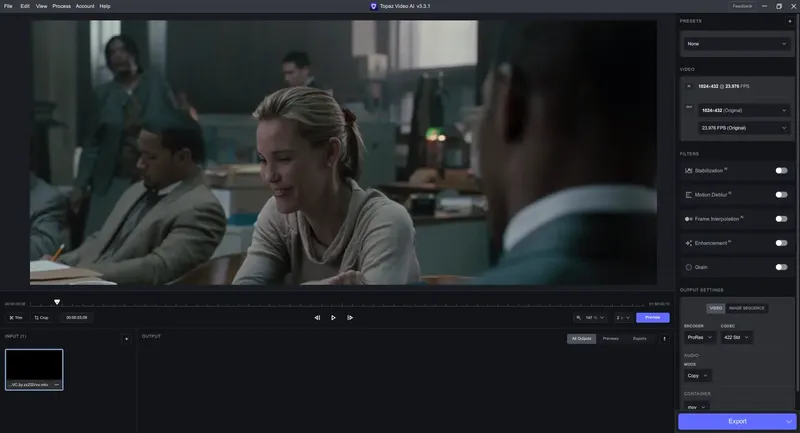Enable the Motion Deblur toggle

(x=781, y=195)
